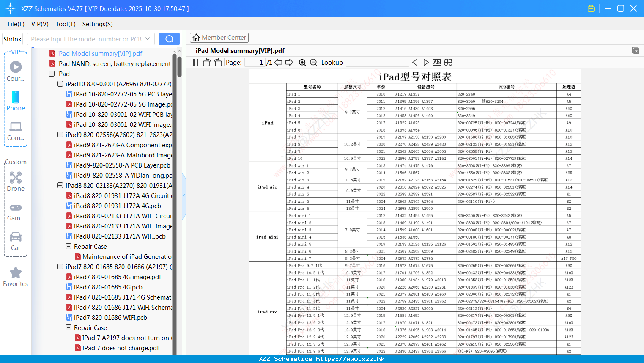Open iPad9-820-02558-A PCB Layer.pcb

[122, 165]
